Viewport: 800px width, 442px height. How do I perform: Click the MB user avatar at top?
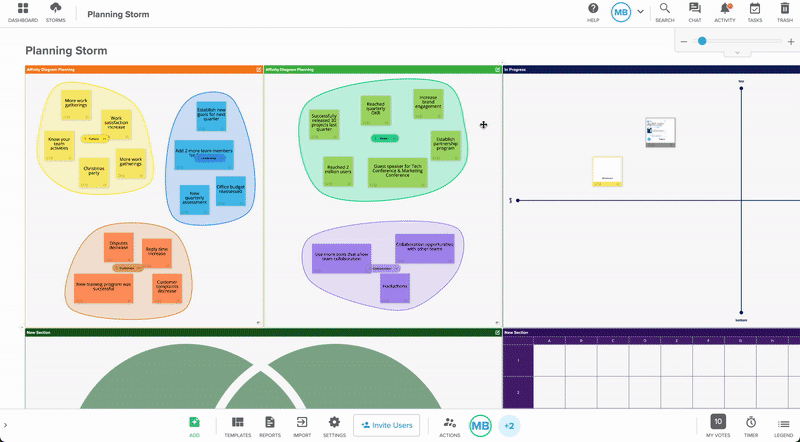(621, 12)
